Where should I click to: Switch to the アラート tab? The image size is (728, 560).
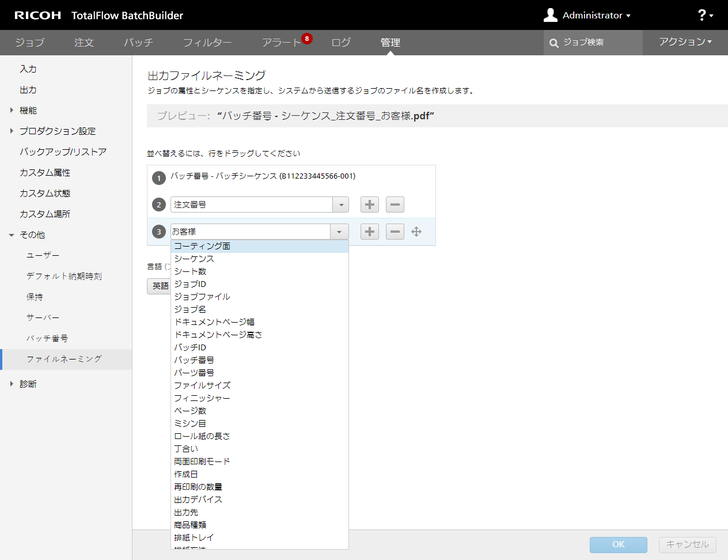click(x=281, y=43)
